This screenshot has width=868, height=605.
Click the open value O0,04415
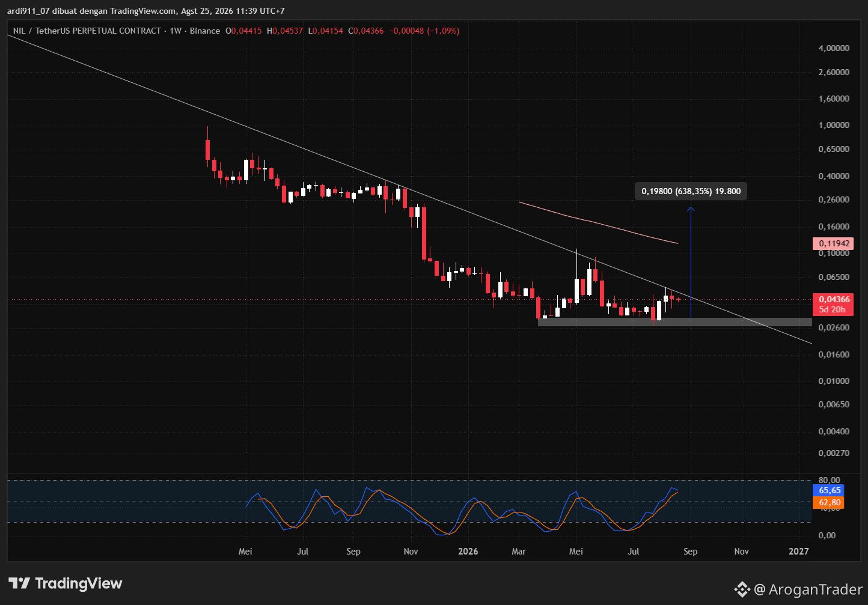point(243,31)
